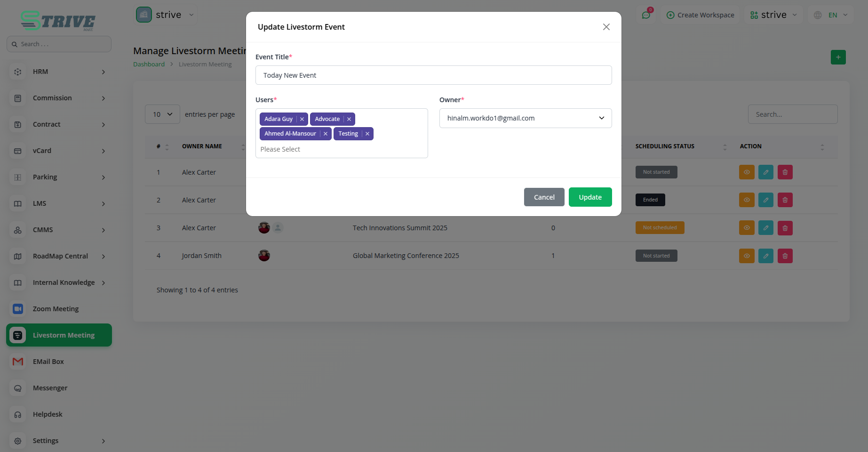The height and width of the screenshot is (452, 868).
Task: Remove the Adara Guy user tag
Action: (x=302, y=119)
